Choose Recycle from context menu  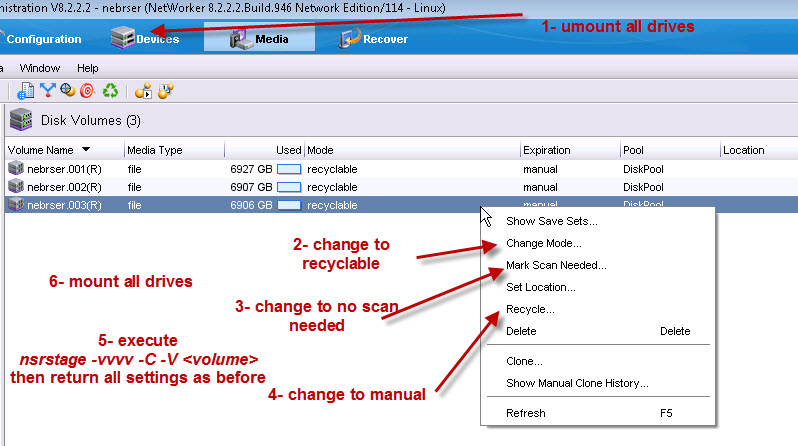click(530, 309)
